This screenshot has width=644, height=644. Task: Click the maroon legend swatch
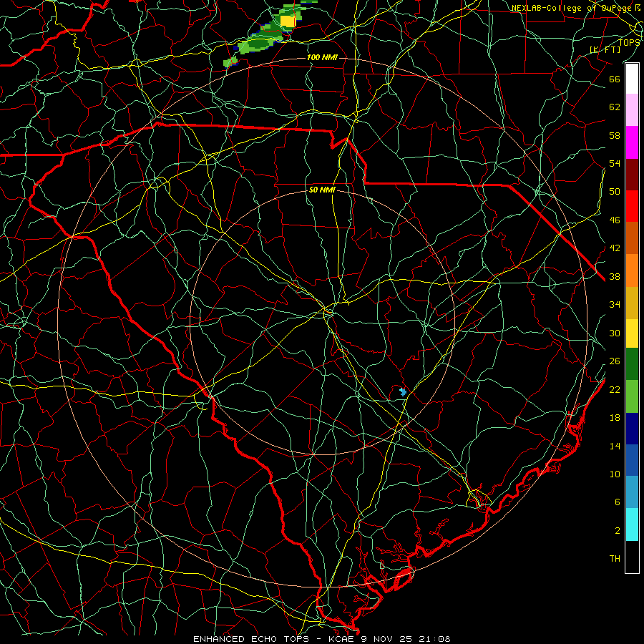632,175
